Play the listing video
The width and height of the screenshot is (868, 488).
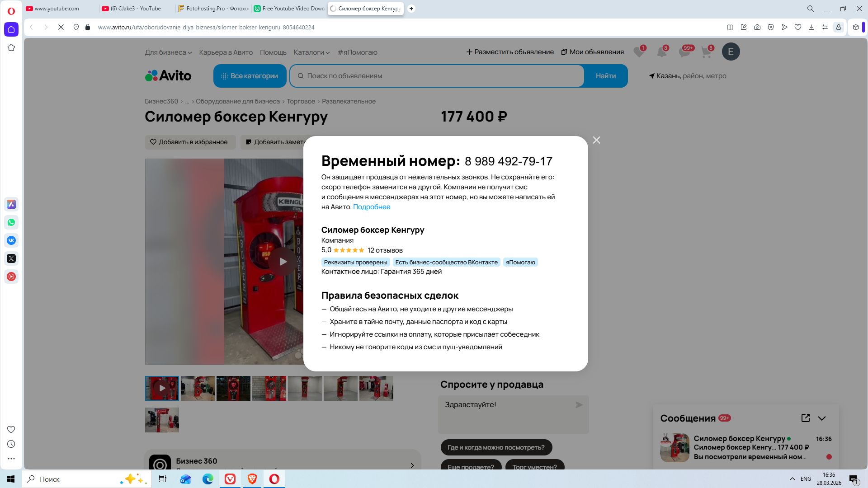283,261
